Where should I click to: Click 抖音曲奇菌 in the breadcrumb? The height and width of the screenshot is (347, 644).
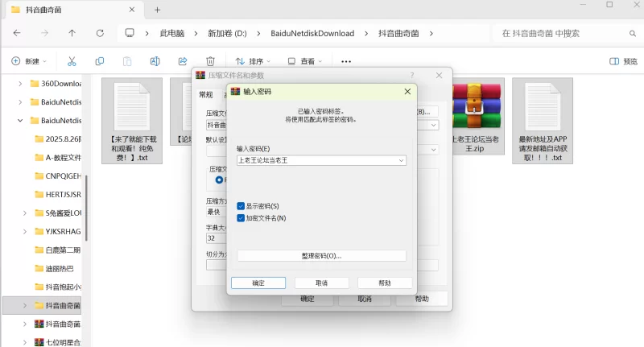point(398,33)
